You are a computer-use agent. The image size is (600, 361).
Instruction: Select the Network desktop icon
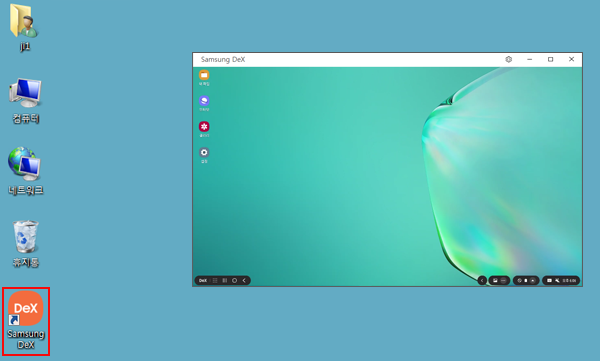pos(26,171)
